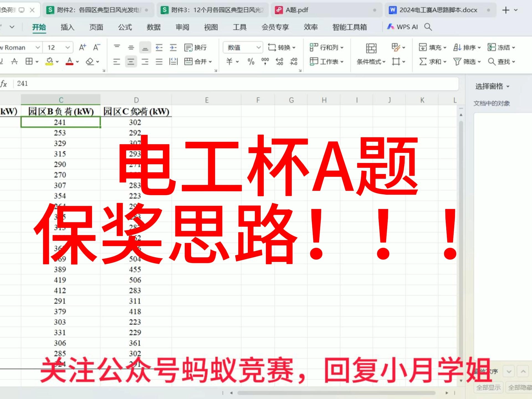Open 智能工具箱 tab
The width and height of the screenshot is (532, 399).
[349, 27]
